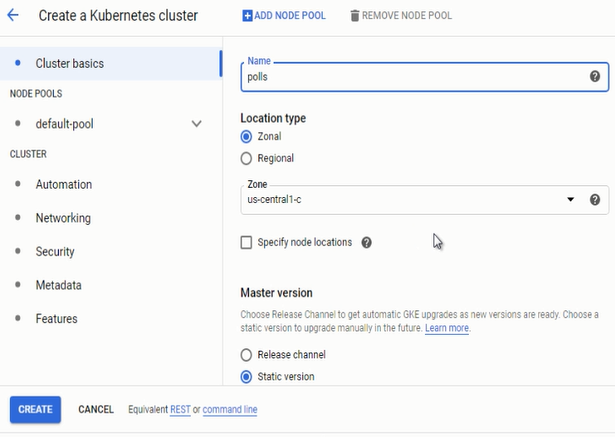
Task: Open help icon next to Zone dropdown
Action: [595, 200]
